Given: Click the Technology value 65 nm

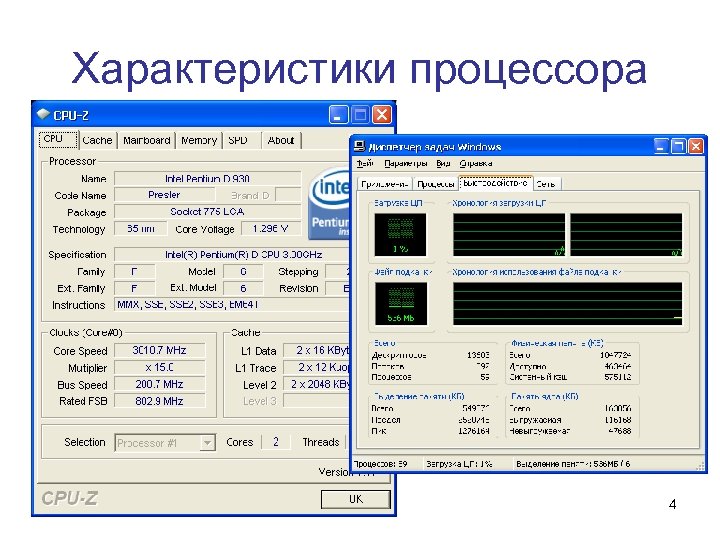Looking at the screenshot, I should click(141, 229).
